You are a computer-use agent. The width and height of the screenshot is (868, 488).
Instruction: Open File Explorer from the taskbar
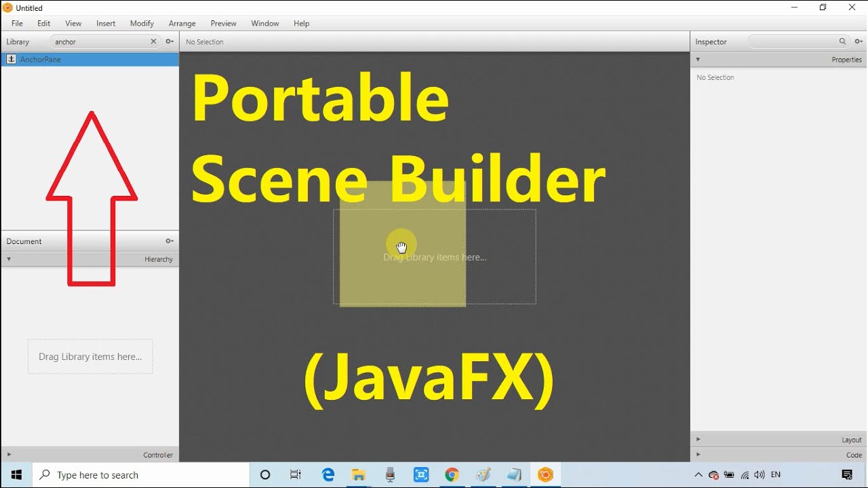[359, 475]
